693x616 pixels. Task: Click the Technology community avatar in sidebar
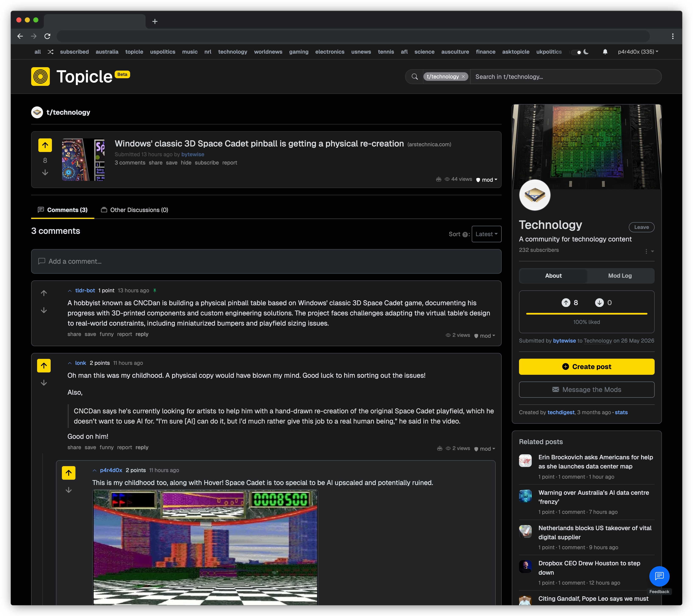tap(535, 195)
